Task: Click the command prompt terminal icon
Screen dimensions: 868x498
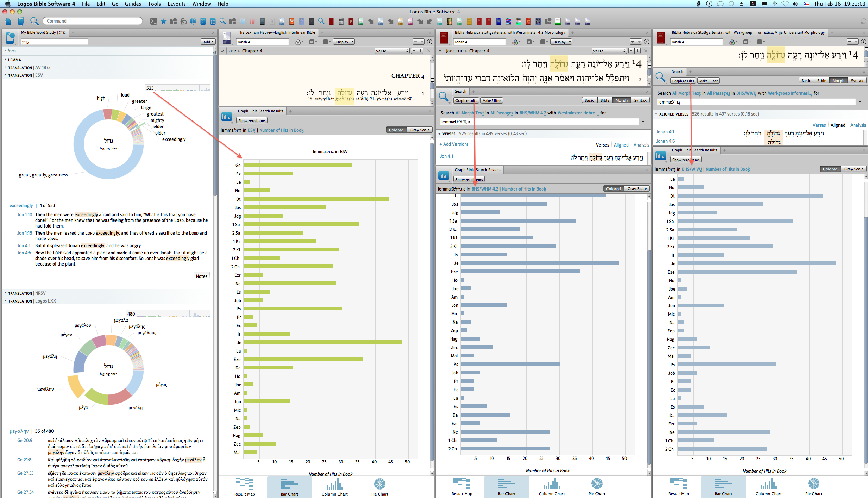Action: coord(154,21)
